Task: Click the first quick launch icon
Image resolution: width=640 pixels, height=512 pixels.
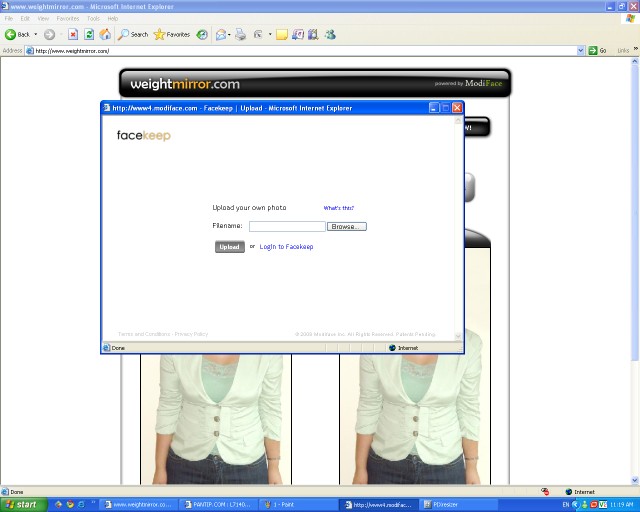Action: tap(59, 505)
